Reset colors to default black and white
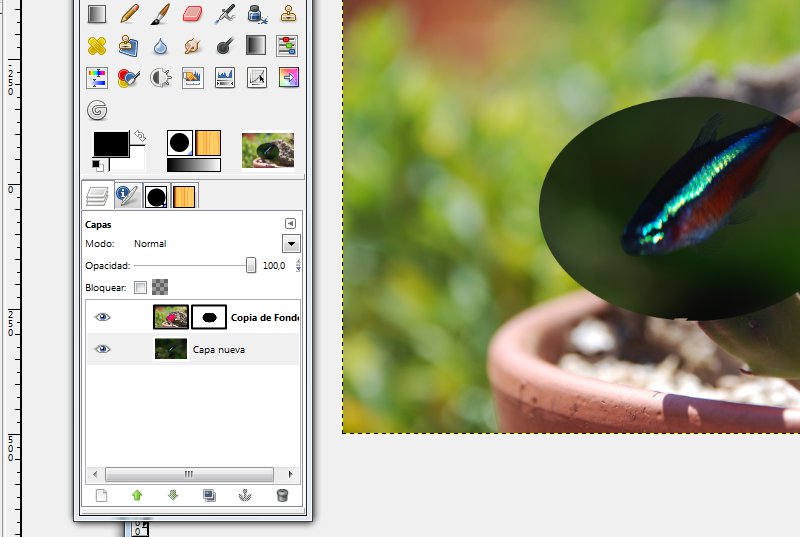 tap(97, 165)
